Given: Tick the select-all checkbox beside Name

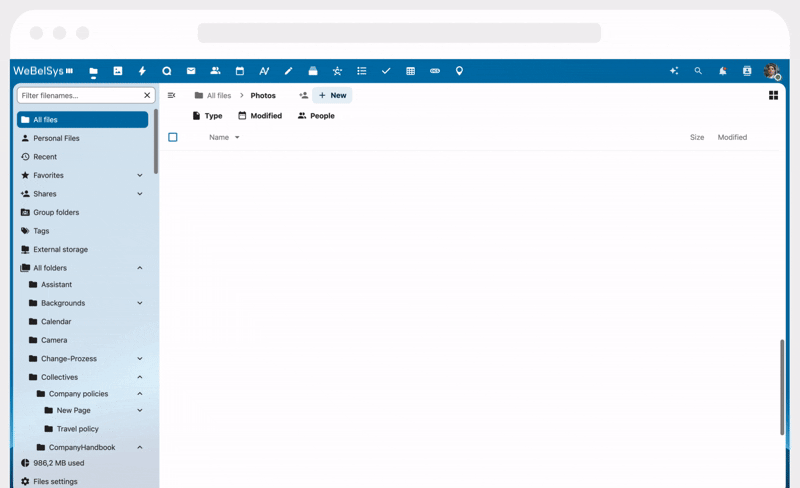Looking at the screenshot, I should pos(173,137).
